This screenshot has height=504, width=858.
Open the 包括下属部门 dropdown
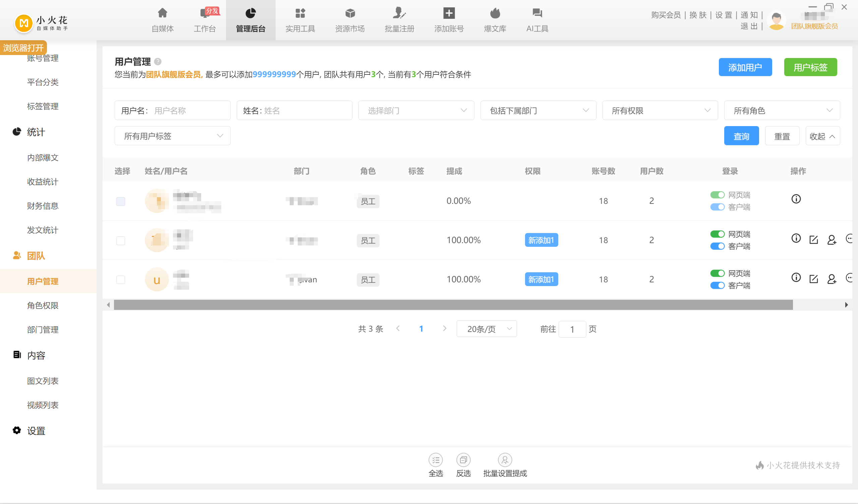[x=538, y=110]
